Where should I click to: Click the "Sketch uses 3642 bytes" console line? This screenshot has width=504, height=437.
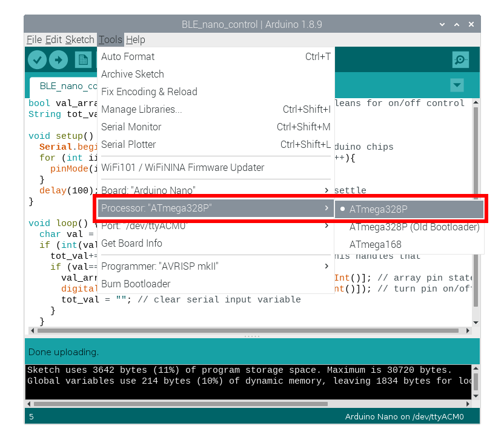click(x=239, y=370)
